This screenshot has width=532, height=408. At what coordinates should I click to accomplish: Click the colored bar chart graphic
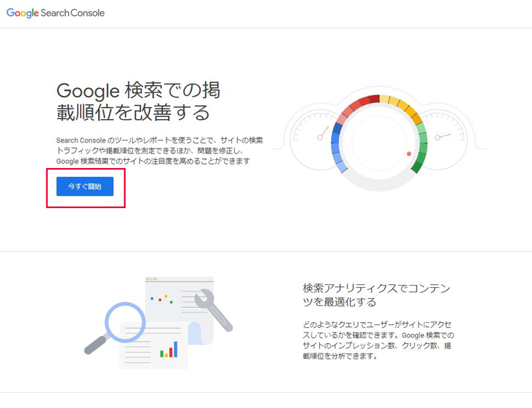click(x=169, y=350)
